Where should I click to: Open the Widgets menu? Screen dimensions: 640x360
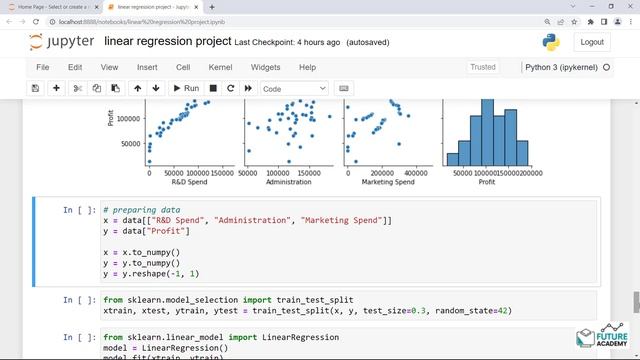[x=265, y=67]
